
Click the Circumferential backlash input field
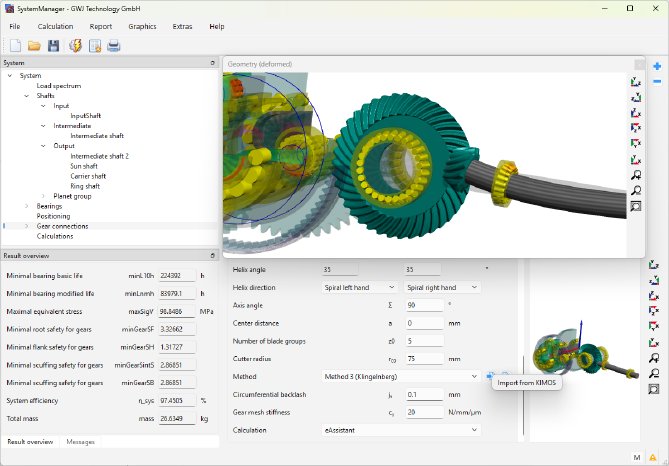click(x=424, y=394)
